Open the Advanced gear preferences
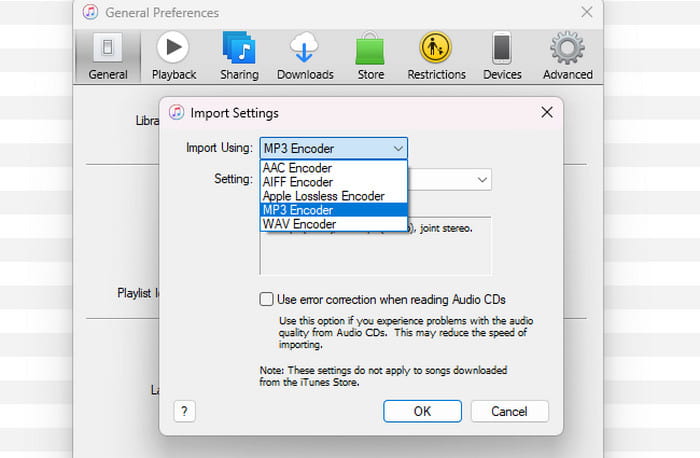This screenshot has height=458, width=700. (567, 57)
